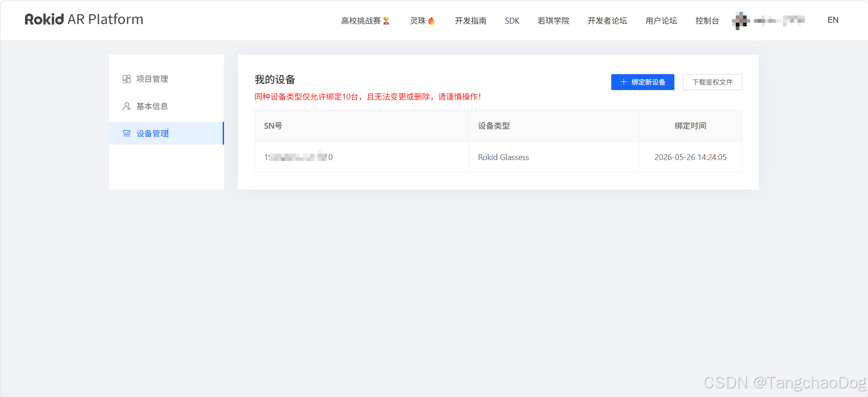The image size is (868, 397).
Task: Open 用户论坛 link
Action: 661,20
